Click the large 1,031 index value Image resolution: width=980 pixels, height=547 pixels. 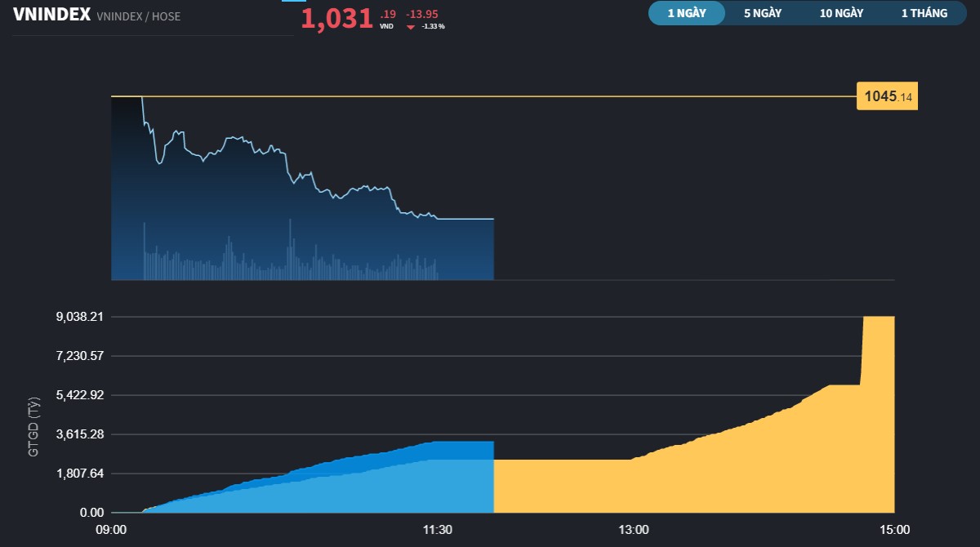(x=336, y=18)
